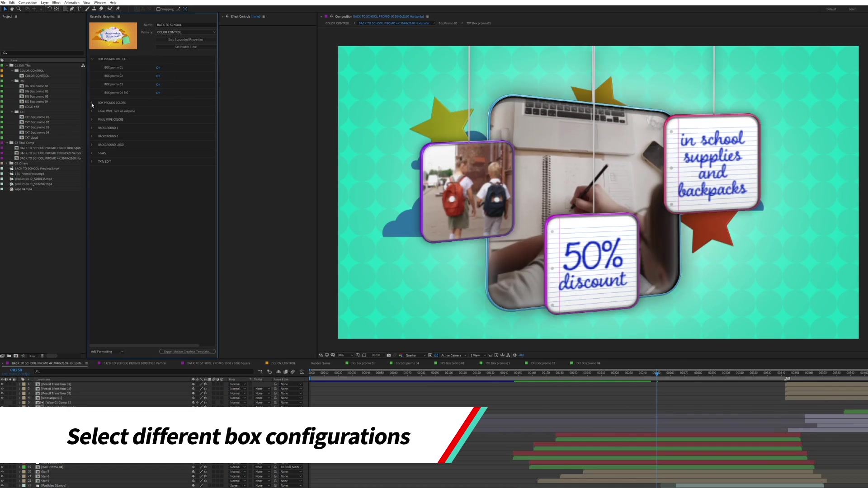Expand STARS group
The height and width of the screenshot is (488, 868).
pyautogui.click(x=92, y=153)
